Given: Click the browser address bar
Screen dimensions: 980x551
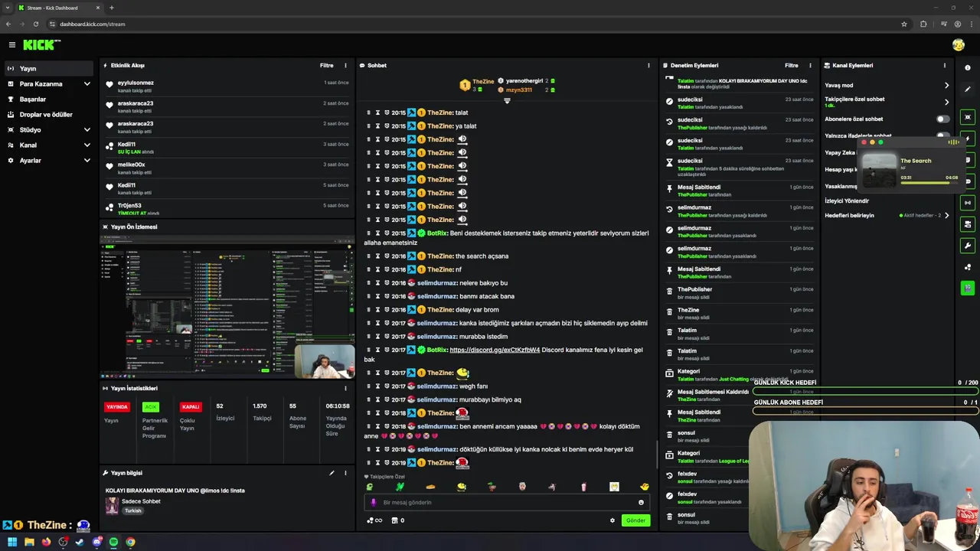Looking at the screenshot, I should pyautogui.click(x=475, y=24).
